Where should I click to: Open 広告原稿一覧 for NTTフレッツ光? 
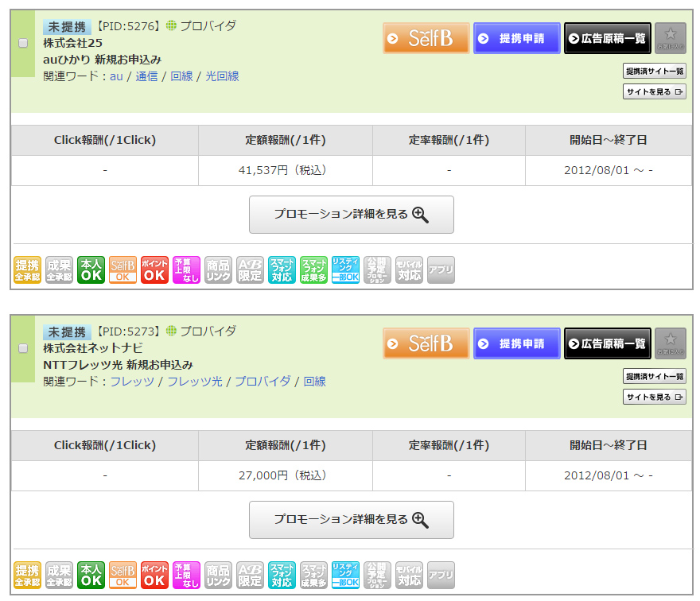click(x=607, y=343)
